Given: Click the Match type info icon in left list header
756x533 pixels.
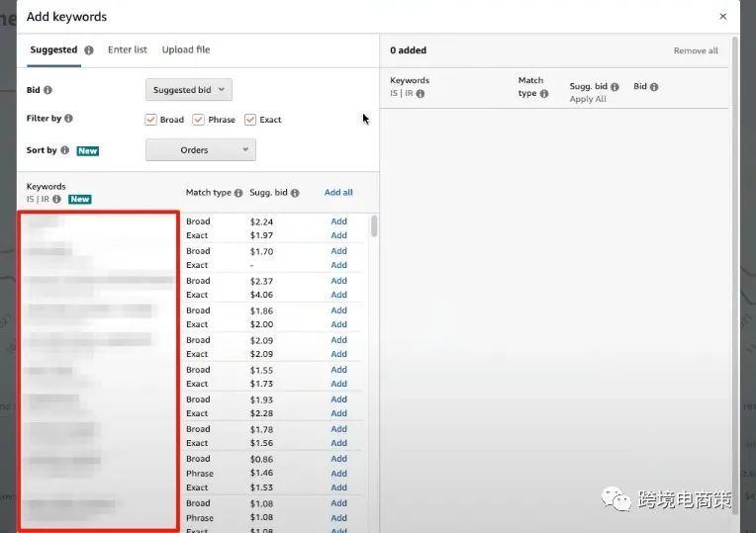Looking at the screenshot, I should click(x=238, y=193).
